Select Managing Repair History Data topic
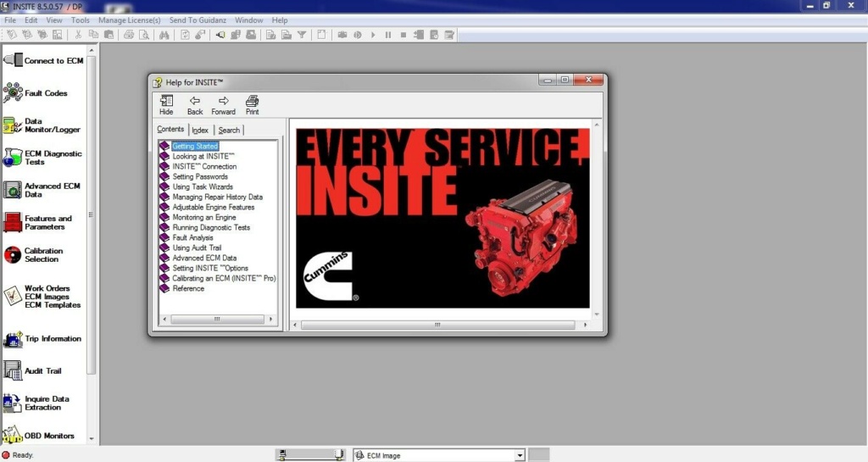The width and height of the screenshot is (868, 462). click(x=218, y=197)
